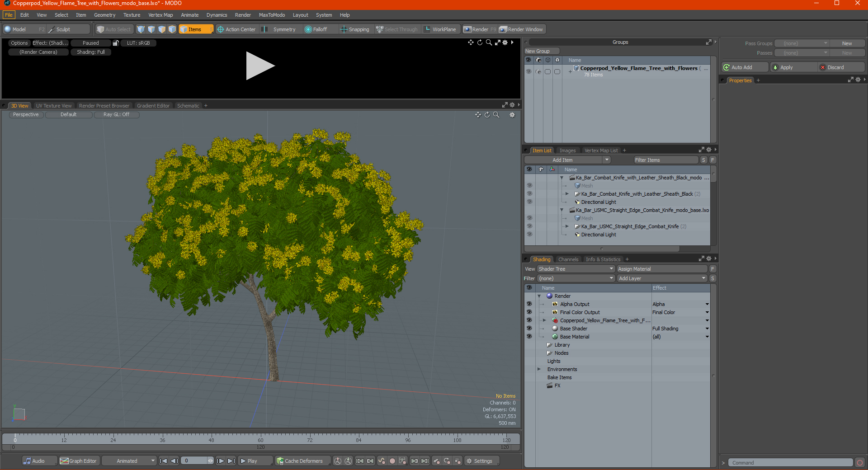
Task: Click the Render button in toolbar
Action: (x=479, y=29)
